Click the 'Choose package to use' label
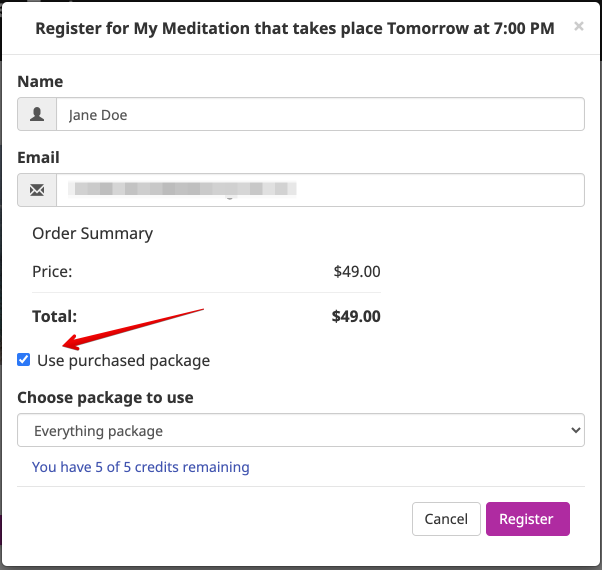This screenshot has width=602, height=570. [x=105, y=398]
